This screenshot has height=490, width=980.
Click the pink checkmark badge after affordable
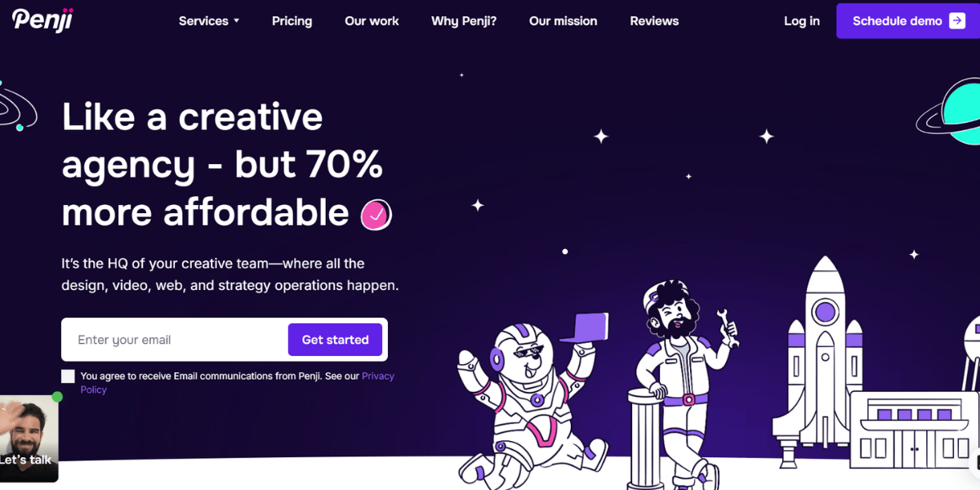pos(376,215)
